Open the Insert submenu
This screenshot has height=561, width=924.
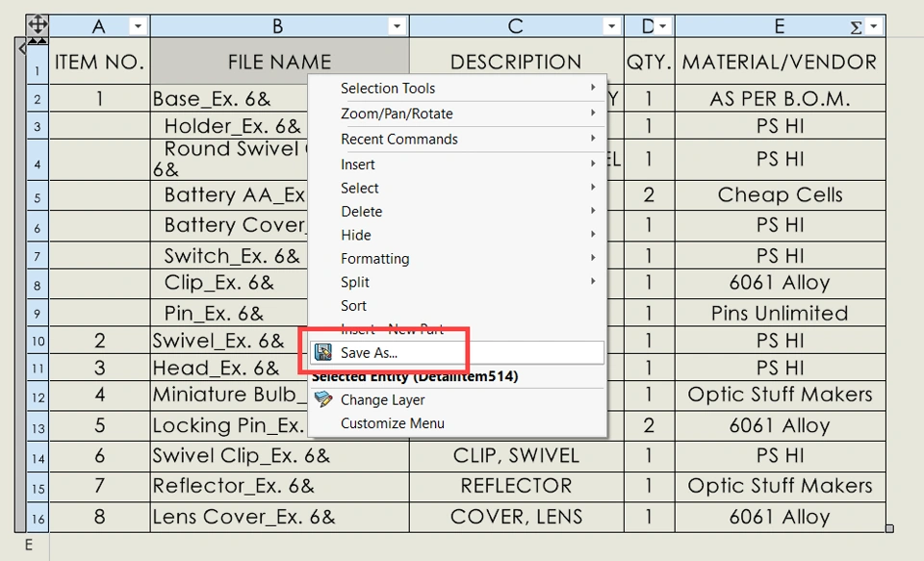(x=457, y=165)
